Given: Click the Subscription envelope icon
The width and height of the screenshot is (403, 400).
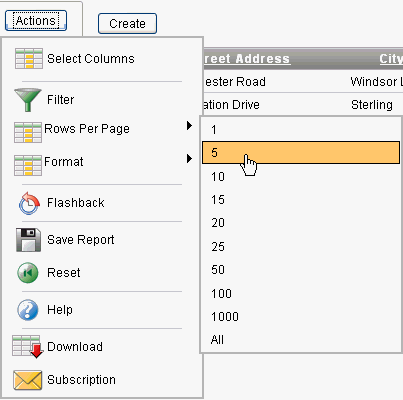Looking at the screenshot, I should pos(28,380).
